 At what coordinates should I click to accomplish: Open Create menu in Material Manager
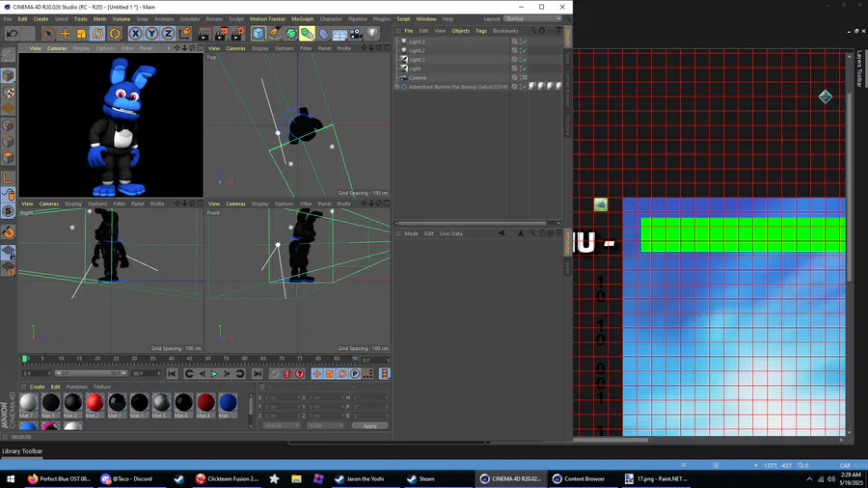tap(37, 387)
